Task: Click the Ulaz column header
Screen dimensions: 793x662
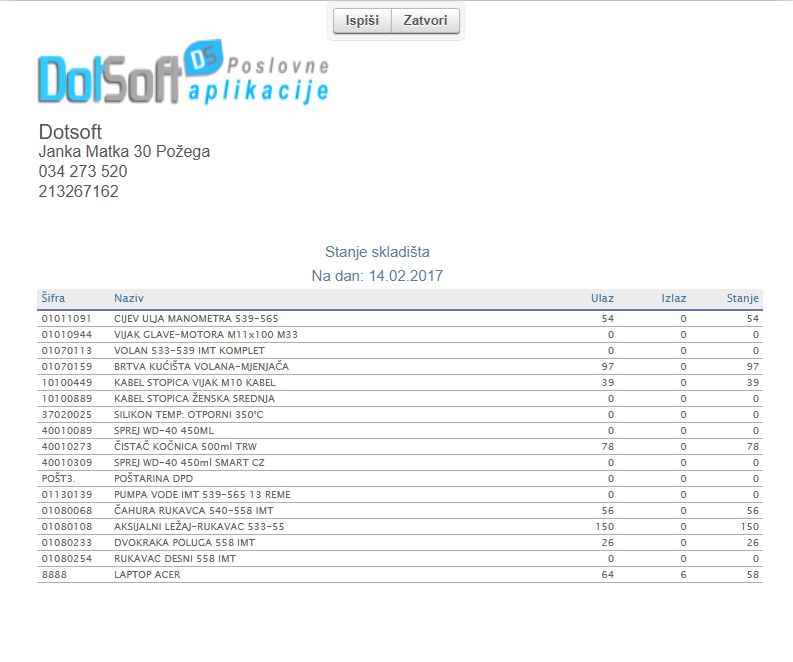Action: point(602,299)
